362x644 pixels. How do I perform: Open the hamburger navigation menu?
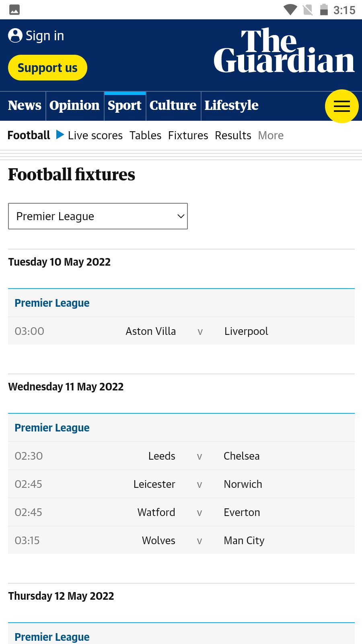pos(342,106)
